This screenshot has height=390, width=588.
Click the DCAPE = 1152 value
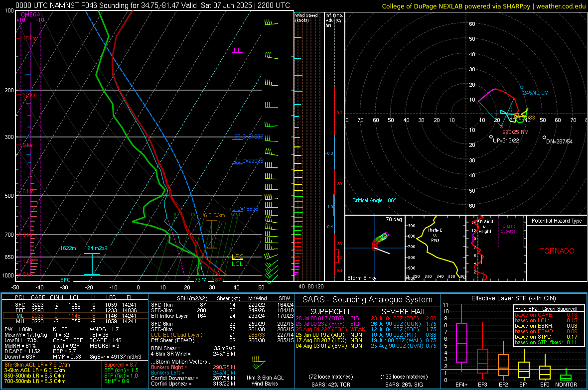(22, 351)
